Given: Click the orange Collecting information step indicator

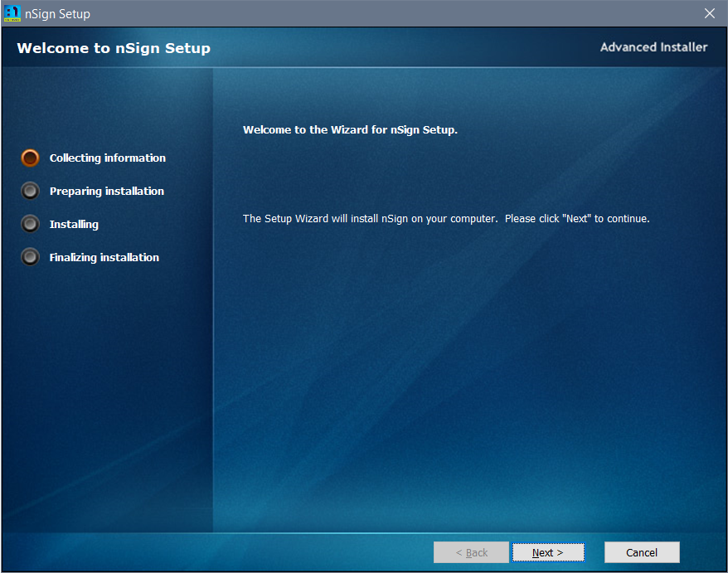Looking at the screenshot, I should coord(30,158).
